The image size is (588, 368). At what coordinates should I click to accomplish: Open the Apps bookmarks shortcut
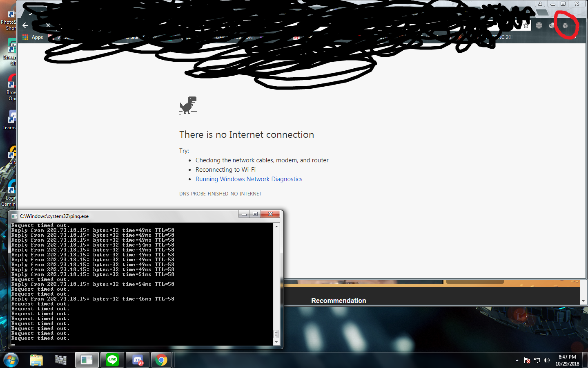point(33,37)
